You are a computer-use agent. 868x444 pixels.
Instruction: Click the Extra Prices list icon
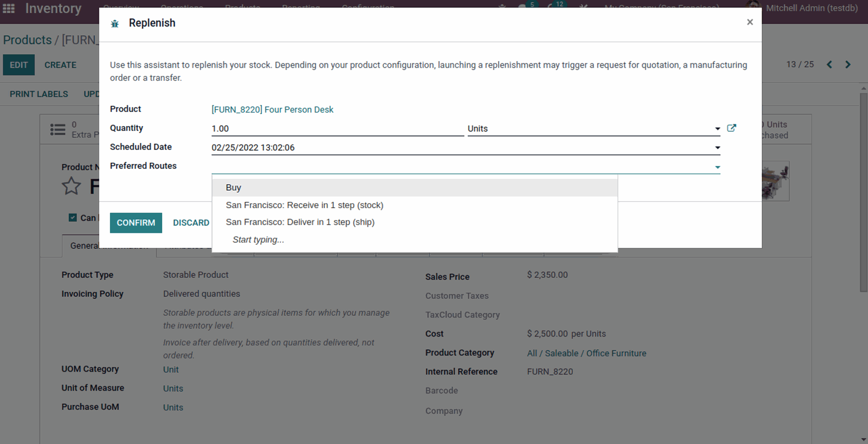pyautogui.click(x=57, y=130)
